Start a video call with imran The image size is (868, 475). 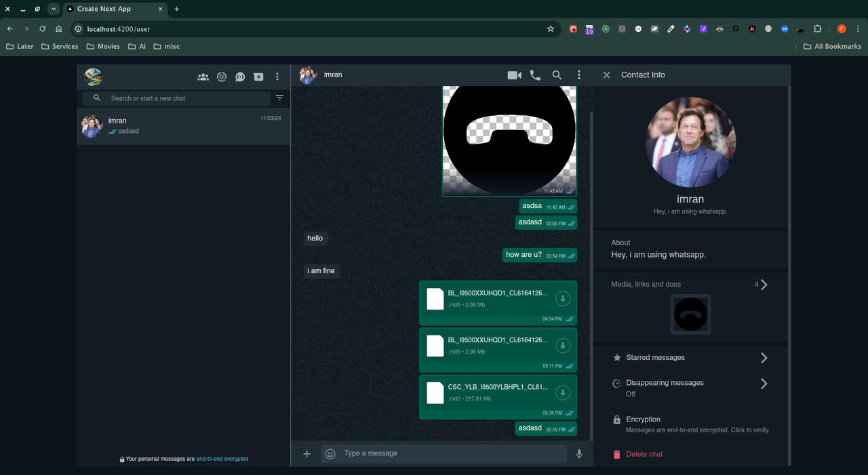[513, 75]
